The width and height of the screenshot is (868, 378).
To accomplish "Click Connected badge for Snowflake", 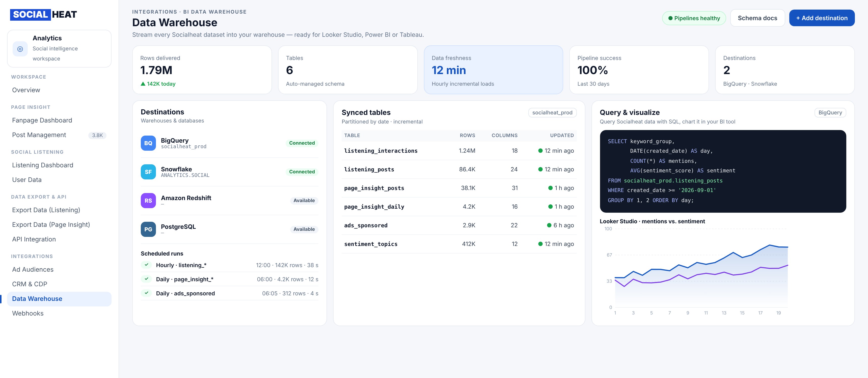I will coord(302,172).
